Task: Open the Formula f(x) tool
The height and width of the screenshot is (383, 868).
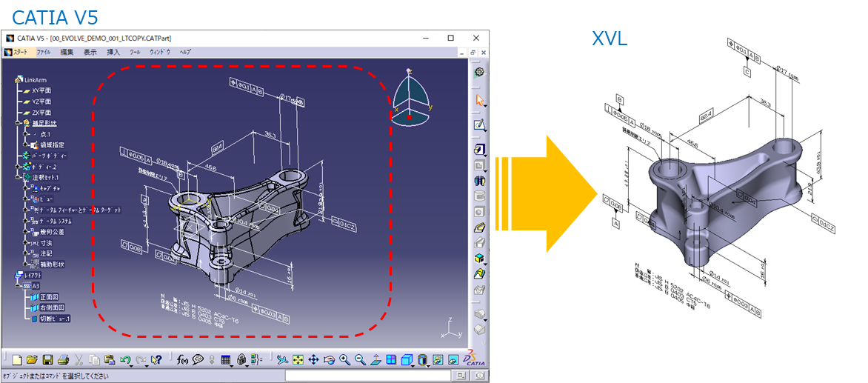Action: click(183, 360)
